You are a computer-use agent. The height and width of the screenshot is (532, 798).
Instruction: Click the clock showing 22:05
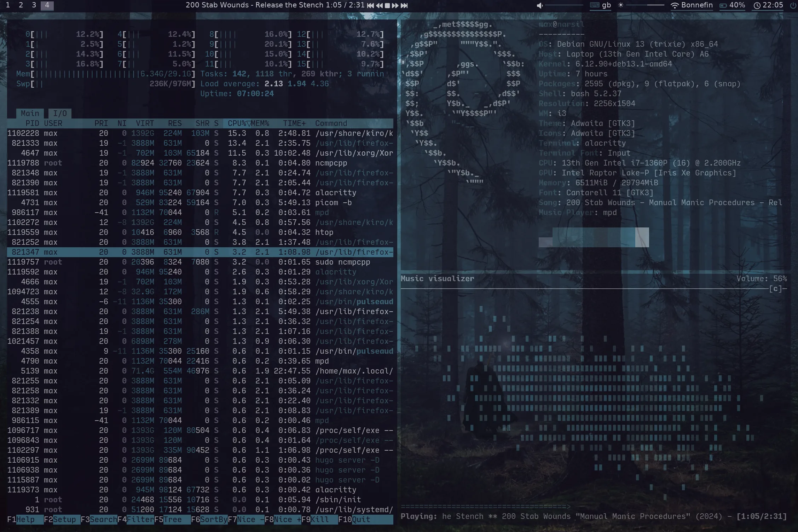click(x=768, y=5)
